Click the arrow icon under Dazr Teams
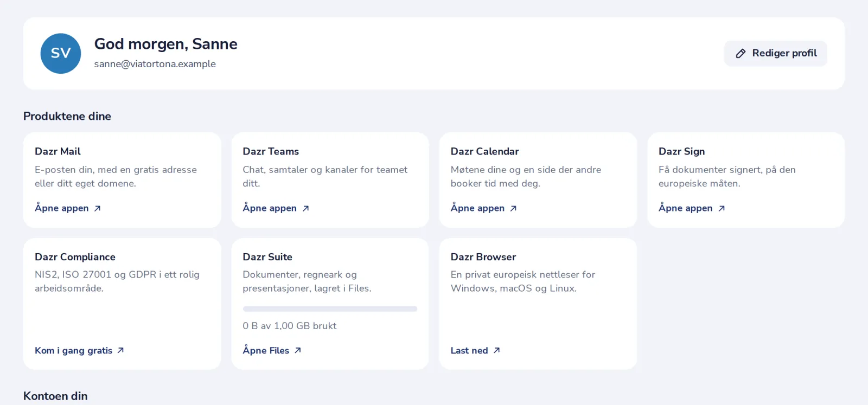Screen dimensions: 868x405 pyautogui.click(x=306, y=208)
